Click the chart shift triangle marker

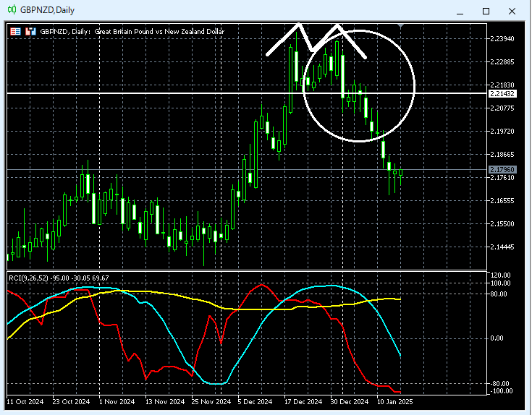(x=401, y=25)
